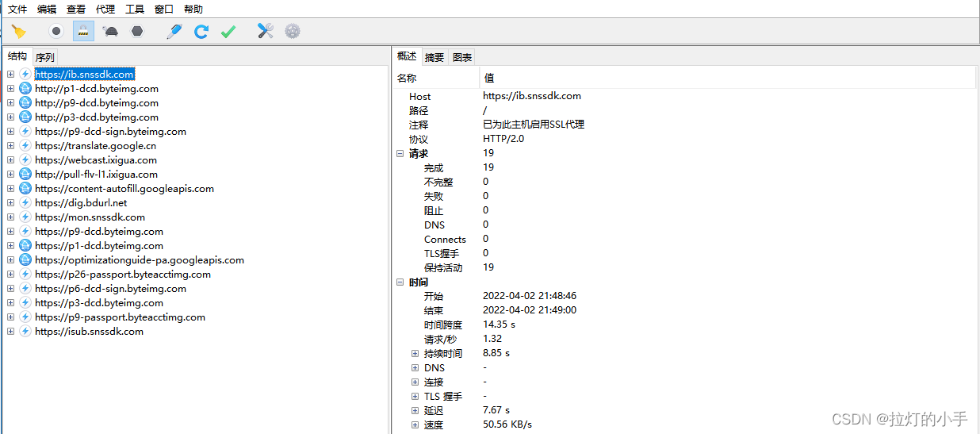Click the icon beside https://dig.bdurl.net

(25, 202)
